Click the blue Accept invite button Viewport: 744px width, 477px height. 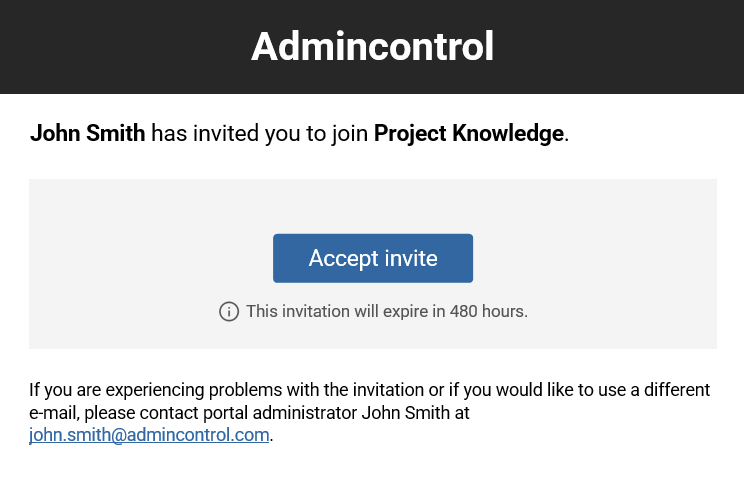pyautogui.click(x=372, y=258)
